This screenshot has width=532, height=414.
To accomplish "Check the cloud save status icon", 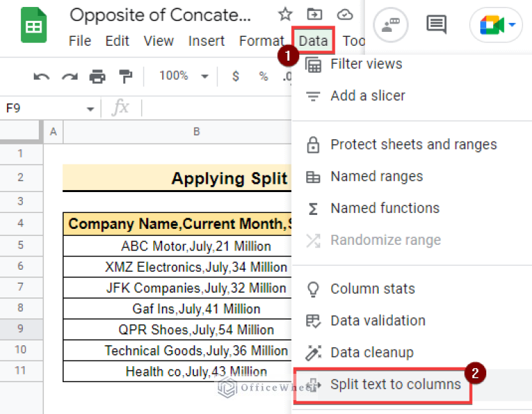I will click(344, 15).
